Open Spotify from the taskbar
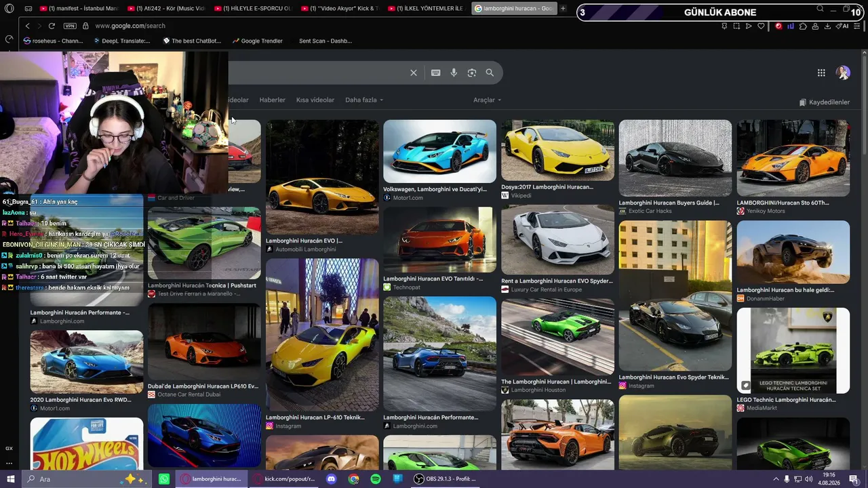The width and height of the screenshot is (868, 488). point(376,479)
